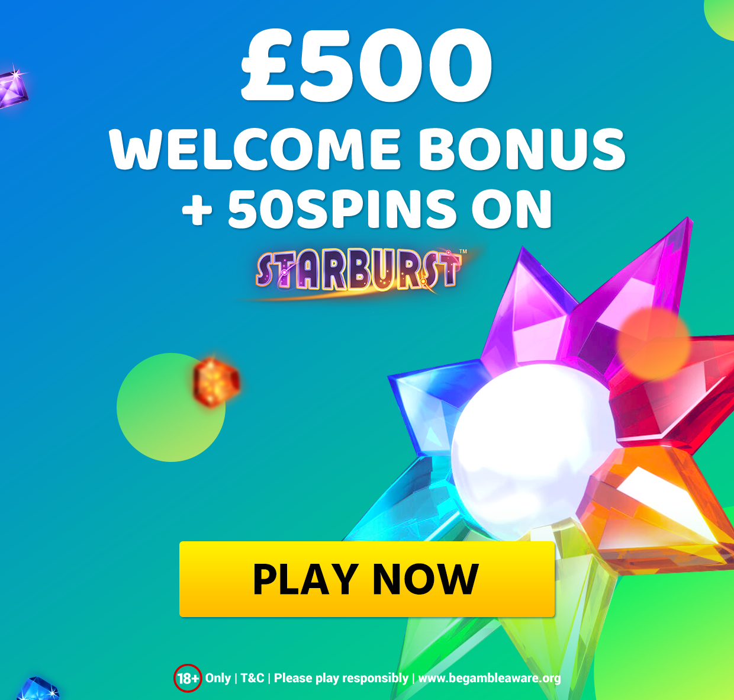Click the + 50SPINS ON text

[367, 208]
